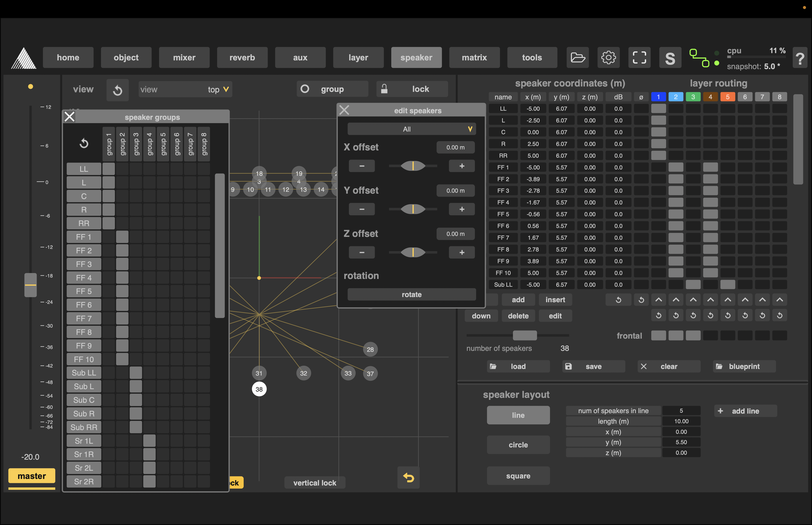Toggle fullscreen with the brackets icon
This screenshot has width=812, height=525.
click(639, 57)
